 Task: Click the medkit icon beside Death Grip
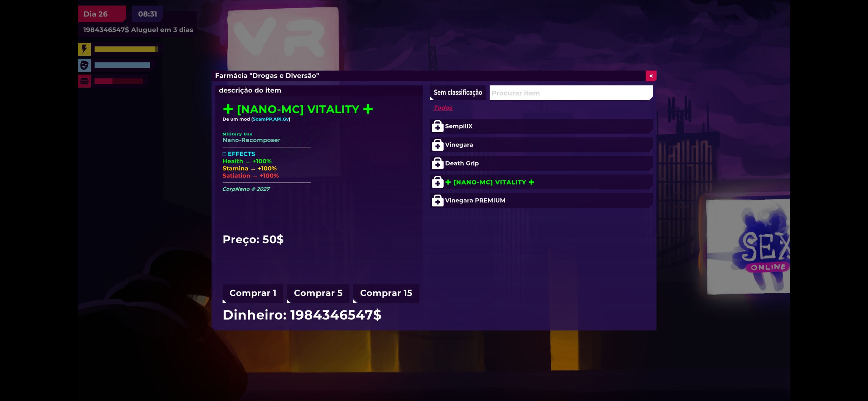click(x=437, y=164)
